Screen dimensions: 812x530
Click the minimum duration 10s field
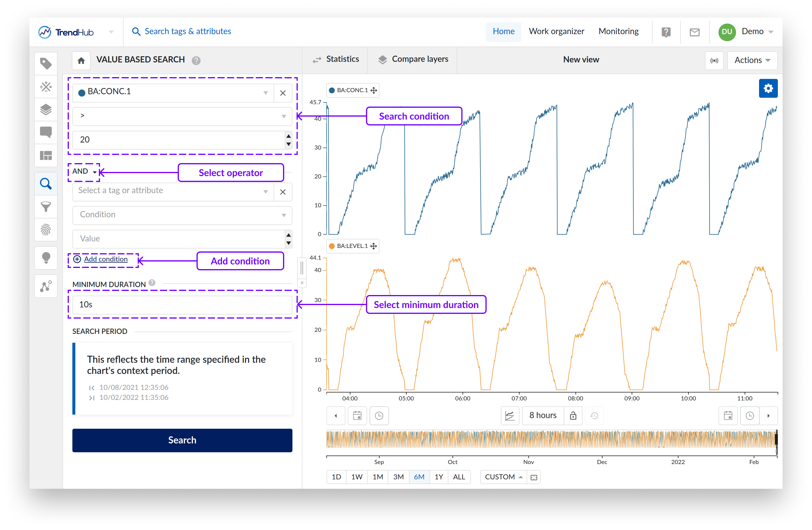[182, 304]
